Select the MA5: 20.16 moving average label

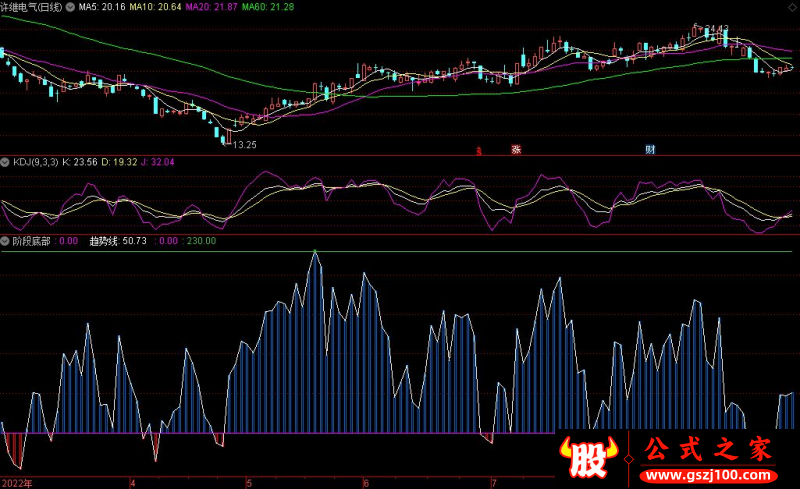(102, 7)
